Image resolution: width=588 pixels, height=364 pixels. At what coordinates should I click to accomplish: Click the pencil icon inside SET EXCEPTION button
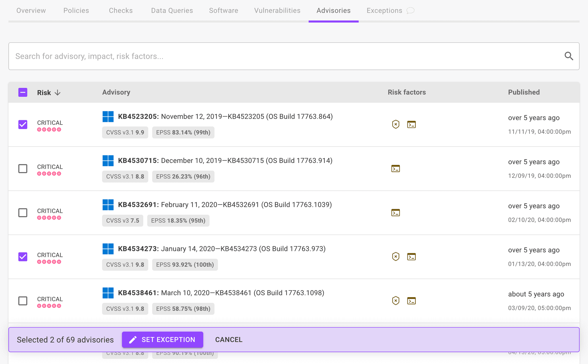click(133, 340)
